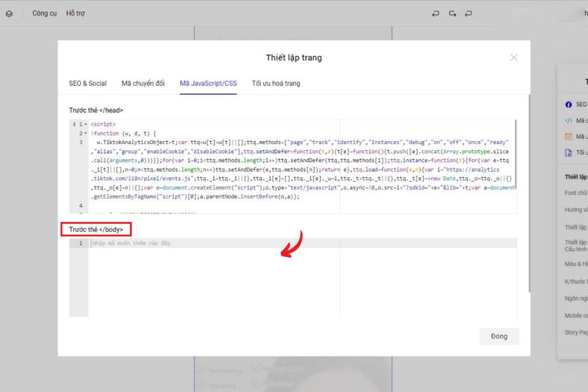Click the info marker beside line 1
This screenshot has width=588, height=392.
coord(74,124)
